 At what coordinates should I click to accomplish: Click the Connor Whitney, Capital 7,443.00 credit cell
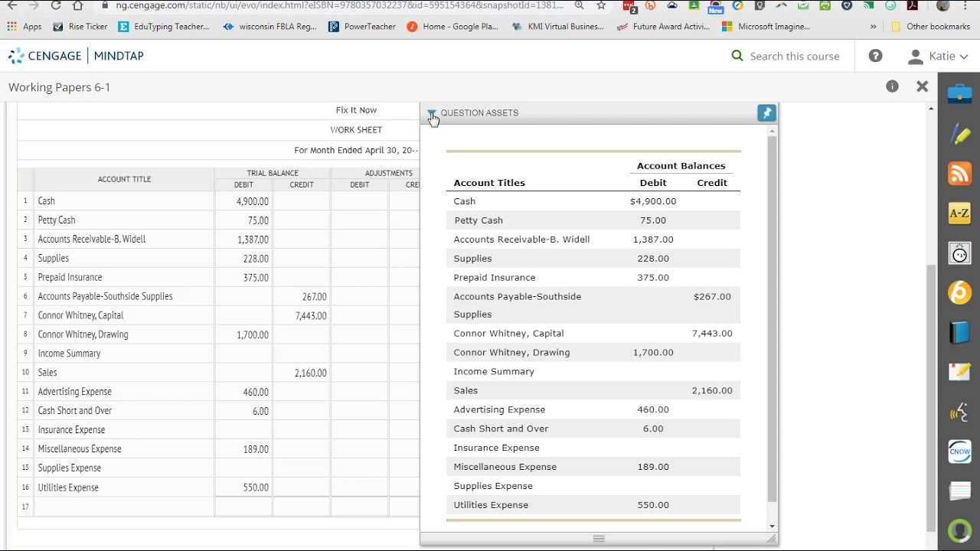point(302,315)
